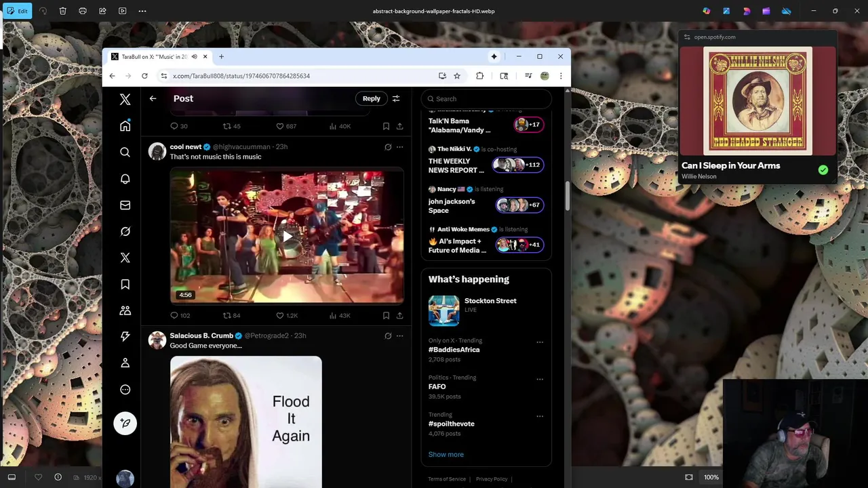
Task: Open Talk'N Bama space listing
Action: tap(486, 125)
